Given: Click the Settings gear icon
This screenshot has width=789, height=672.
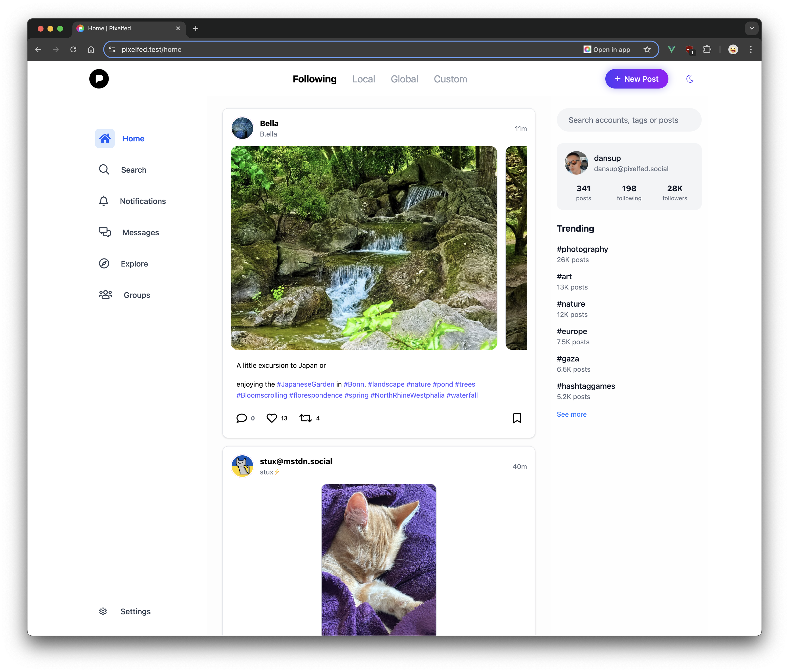Looking at the screenshot, I should (x=103, y=611).
